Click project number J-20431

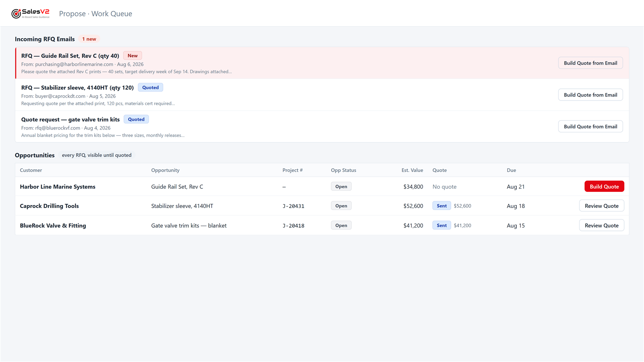coord(293,206)
